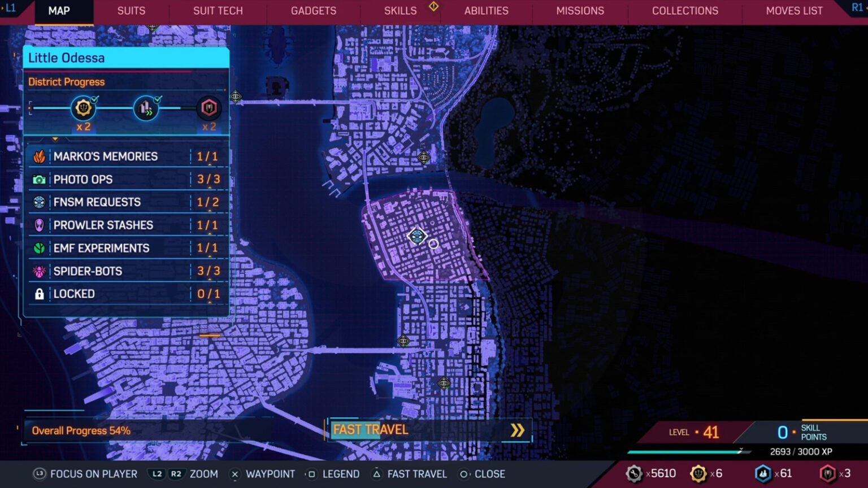Select the EMF EXPERIMENTS row

click(127, 248)
